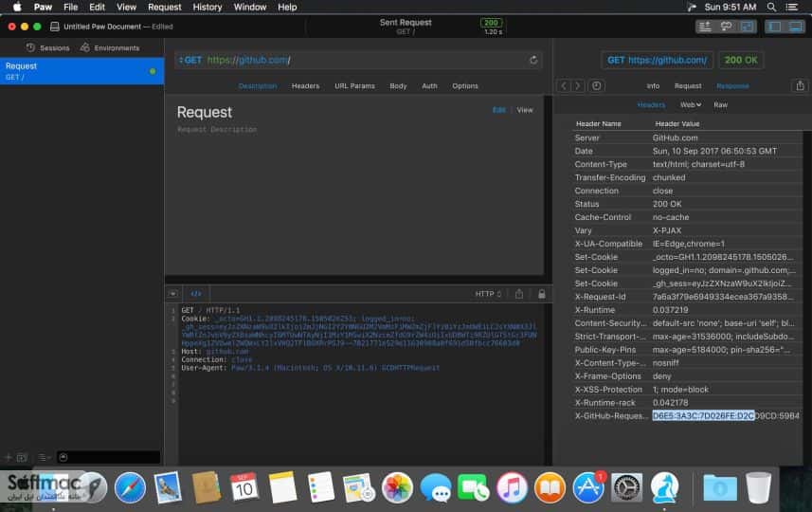Go to next response with forward arrow
Screen dimensions: 812x512
(577, 86)
